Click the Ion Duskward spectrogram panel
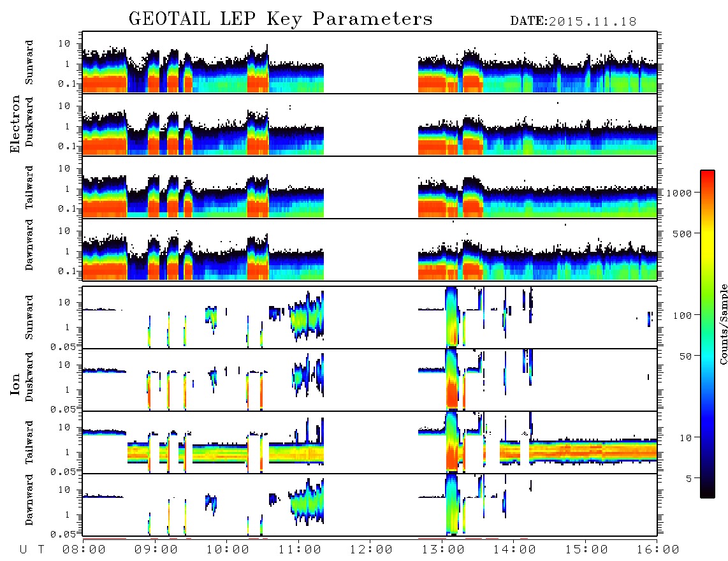Viewport: 728px width, 561px height. tap(370, 380)
